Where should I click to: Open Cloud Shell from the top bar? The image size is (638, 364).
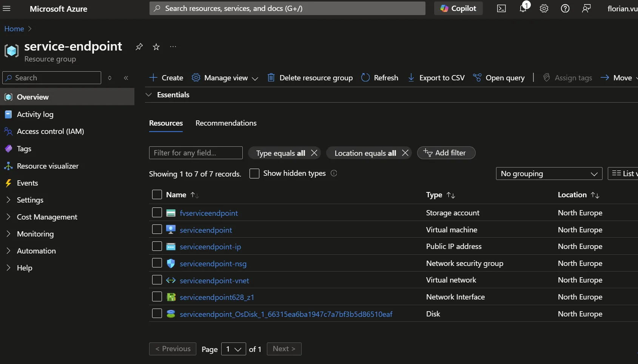pos(501,8)
